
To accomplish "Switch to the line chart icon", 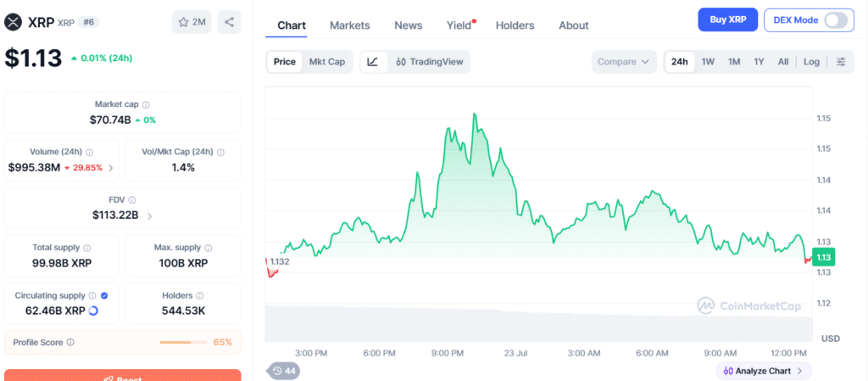I will (x=373, y=61).
